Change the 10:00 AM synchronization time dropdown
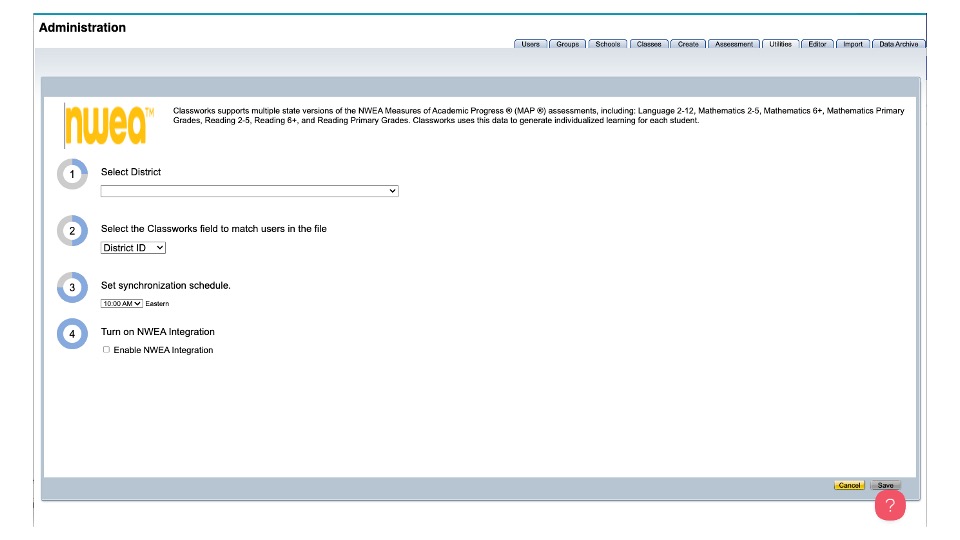This screenshot has width=960, height=540. point(122,304)
